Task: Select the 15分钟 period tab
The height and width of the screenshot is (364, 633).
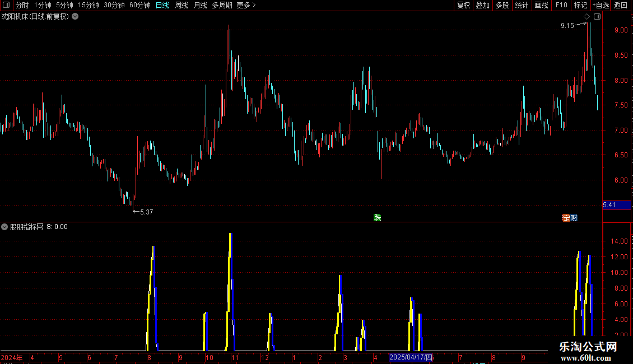Action: 89,5
